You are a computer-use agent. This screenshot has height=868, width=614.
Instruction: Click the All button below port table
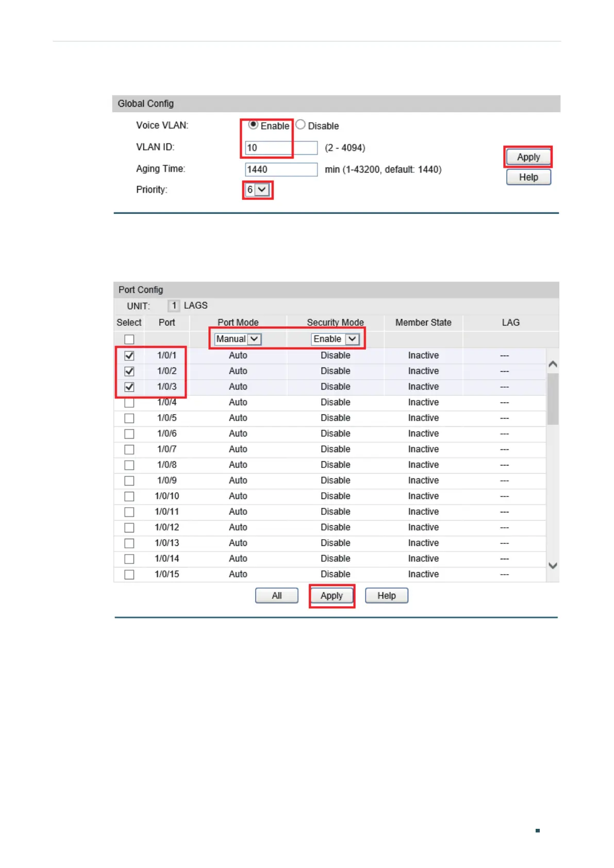(277, 596)
